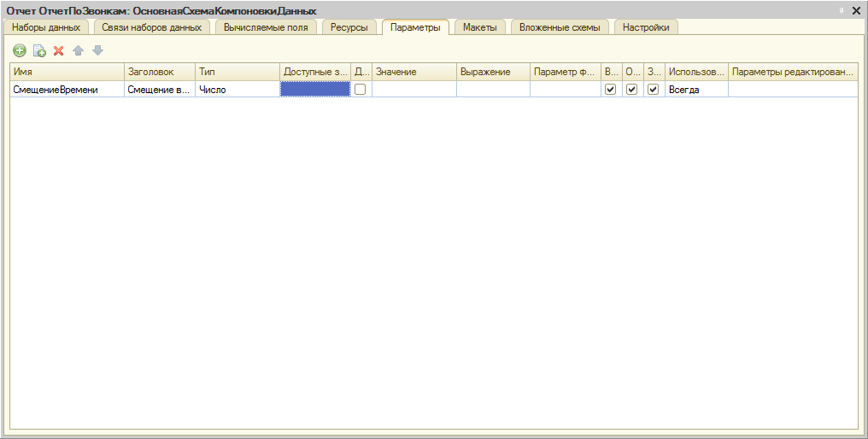Select the Смещение в... title cell
The width and height of the screenshot is (868, 439).
click(160, 89)
